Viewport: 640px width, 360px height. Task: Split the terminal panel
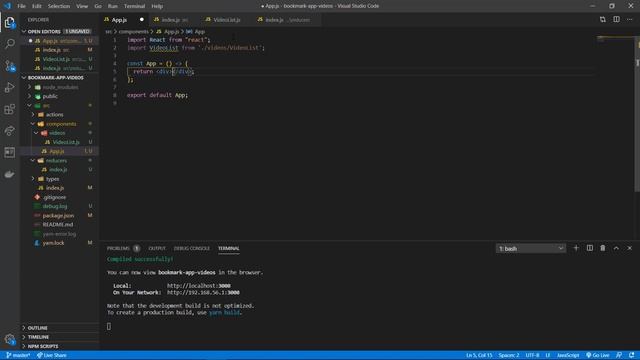pos(590,248)
